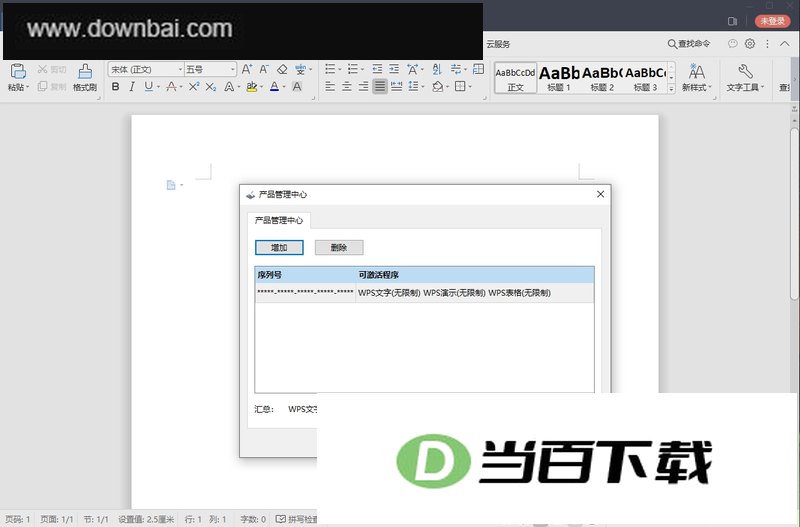Viewport: 800px width, 527px height.
Task: Select the 产品管理中心 tab in dialog
Action: [x=279, y=220]
